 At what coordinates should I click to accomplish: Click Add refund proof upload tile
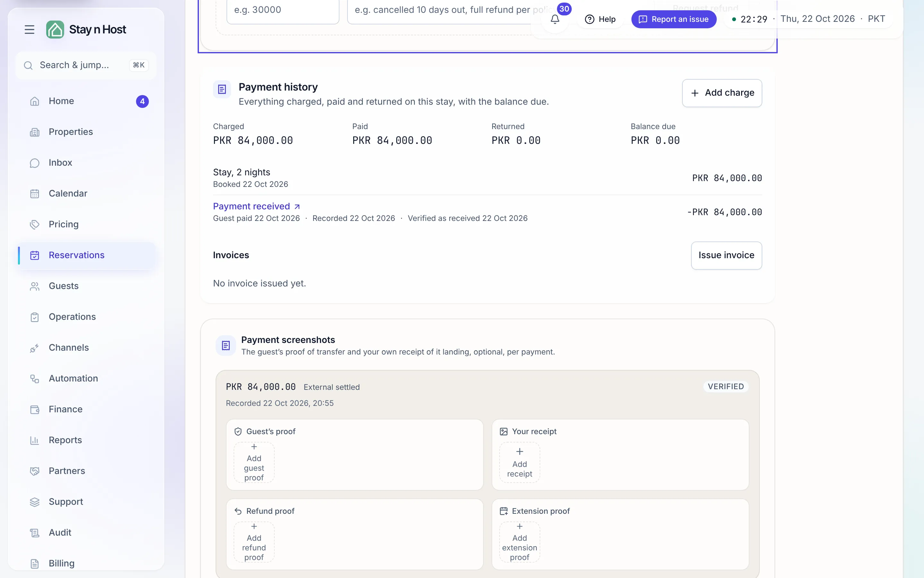click(x=254, y=542)
